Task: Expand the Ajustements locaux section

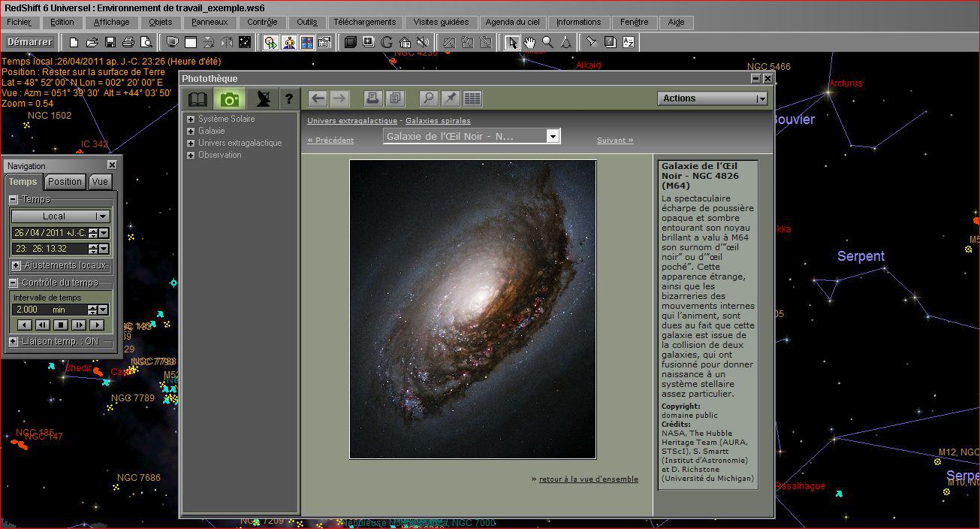Action: (16, 265)
